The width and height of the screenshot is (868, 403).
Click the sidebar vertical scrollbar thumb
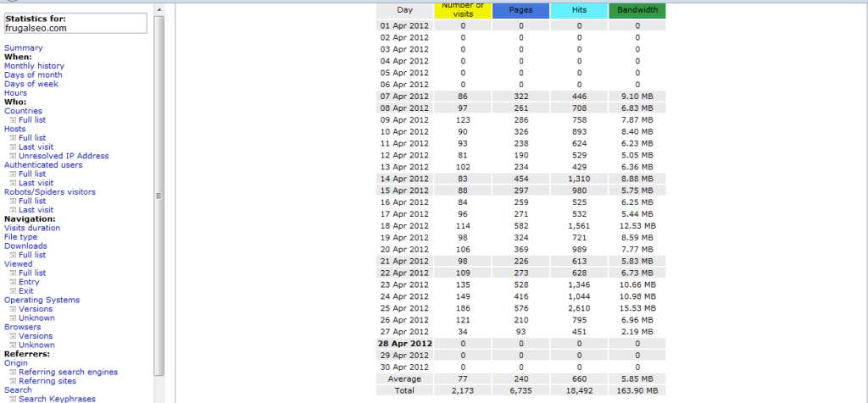point(159,196)
